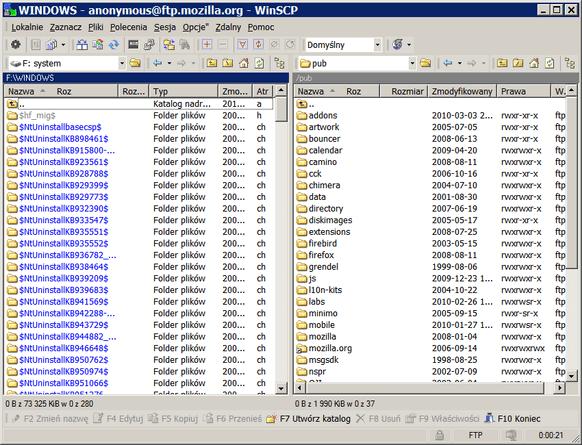Viewport: 582px width, 445px height.
Task: Open the remote folder browse icon beside pub
Action: click(425, 63)
